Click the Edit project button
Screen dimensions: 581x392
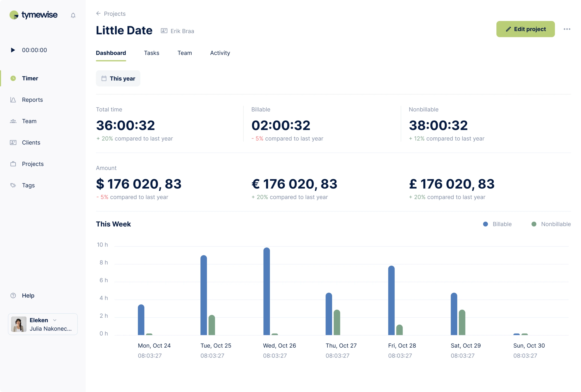coord(525,29)
